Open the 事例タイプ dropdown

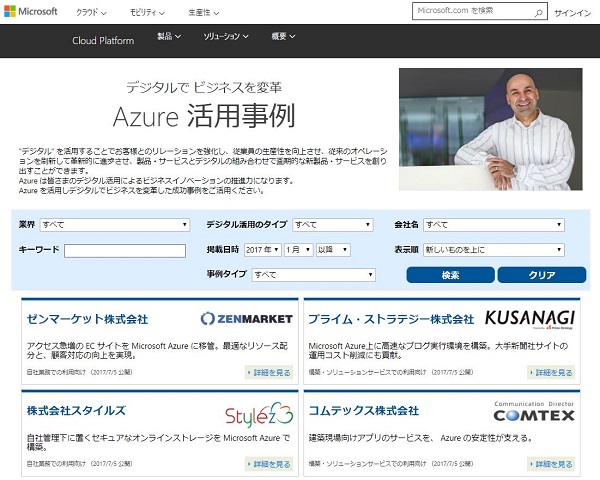tap(313, 274)
